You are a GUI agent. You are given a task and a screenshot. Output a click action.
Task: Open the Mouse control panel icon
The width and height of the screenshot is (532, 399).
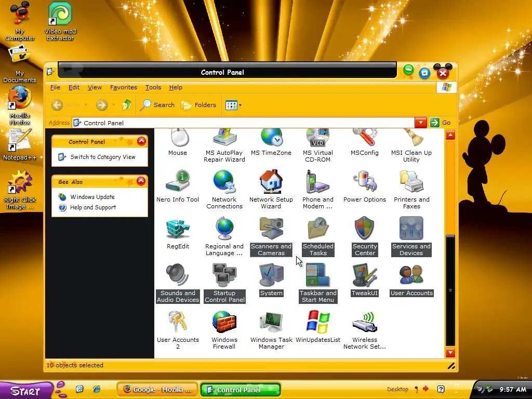(178, 142)
